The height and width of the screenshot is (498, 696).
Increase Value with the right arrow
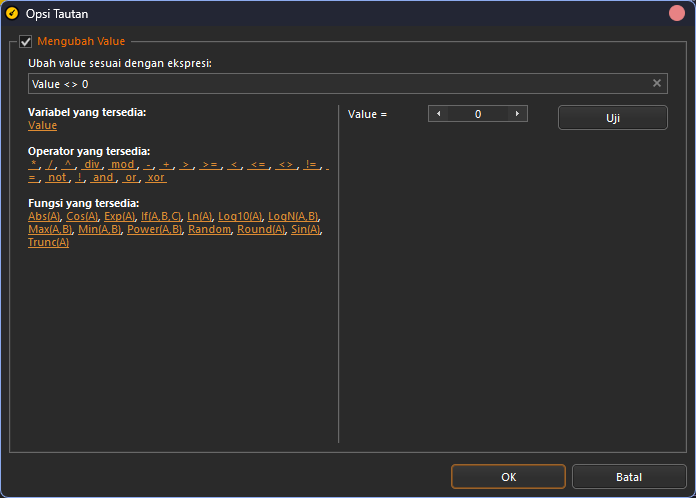pyautogui.click(x=517, y=114)
